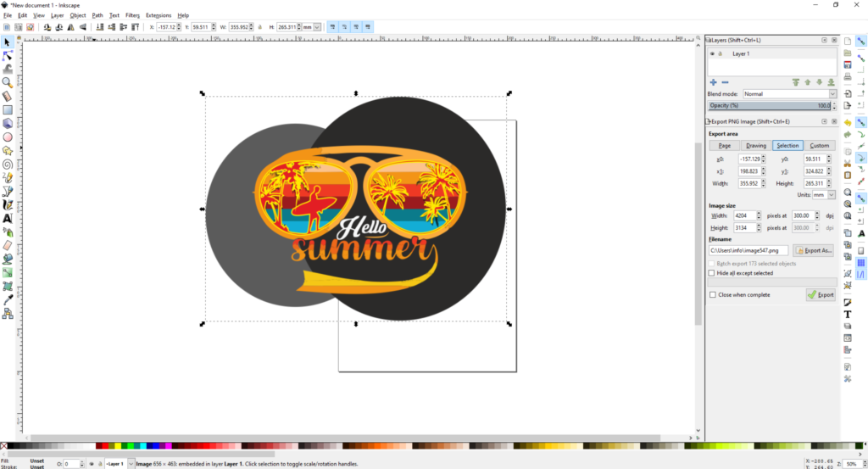Screen dimensions: 868x469
Task: Select the Ellipse tool
Action: click(x=8, y=137)
